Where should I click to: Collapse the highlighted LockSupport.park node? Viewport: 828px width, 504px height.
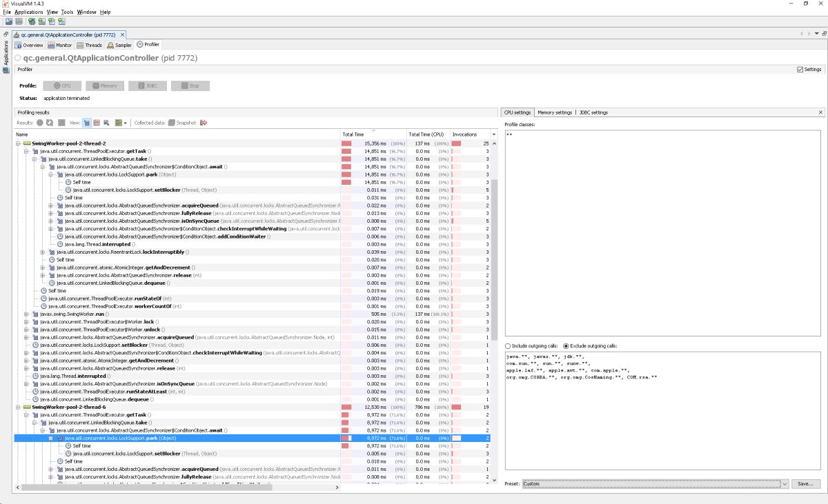click(51, 438)
